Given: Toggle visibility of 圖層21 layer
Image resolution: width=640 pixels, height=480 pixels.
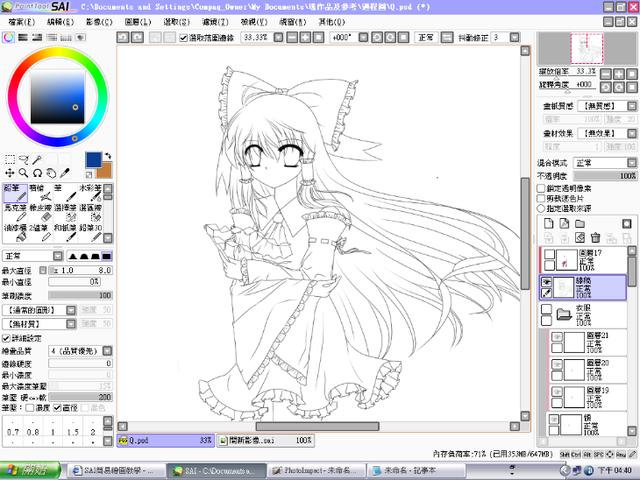Looking at the screenshot, I should coord(557,337).
